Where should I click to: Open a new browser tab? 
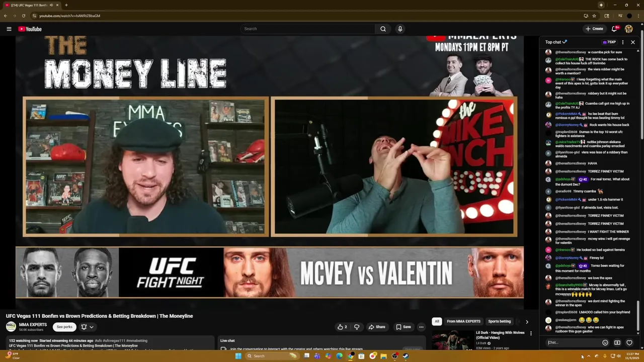tap(66, 5)
